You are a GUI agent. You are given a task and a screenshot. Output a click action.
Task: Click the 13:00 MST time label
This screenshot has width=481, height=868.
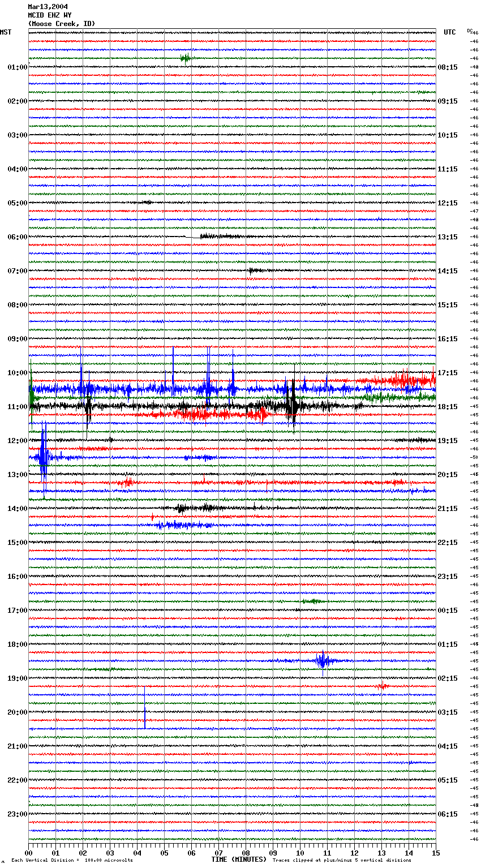(x=18, y=475)
